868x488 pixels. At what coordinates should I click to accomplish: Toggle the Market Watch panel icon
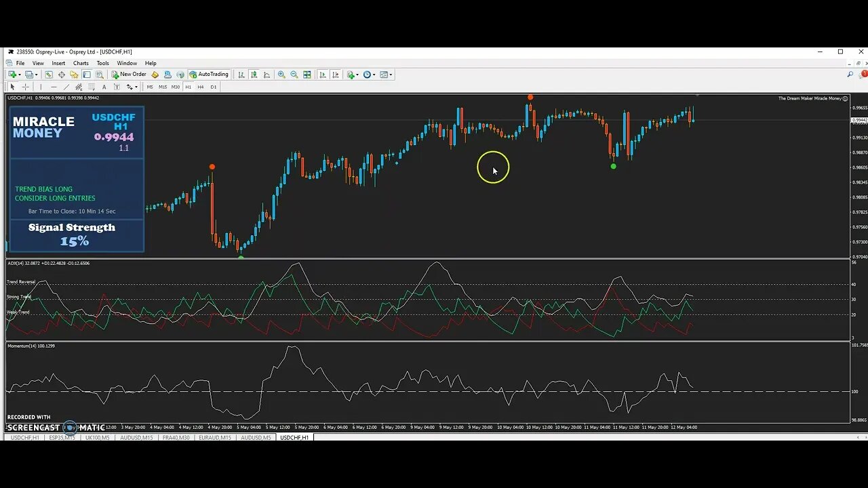[49, 75]
